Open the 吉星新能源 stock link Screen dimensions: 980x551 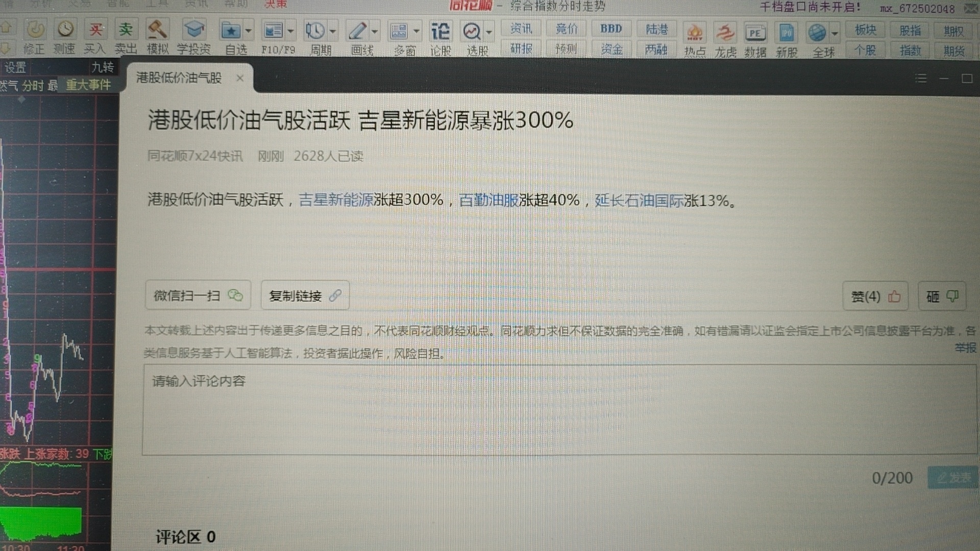click(336, 199)
